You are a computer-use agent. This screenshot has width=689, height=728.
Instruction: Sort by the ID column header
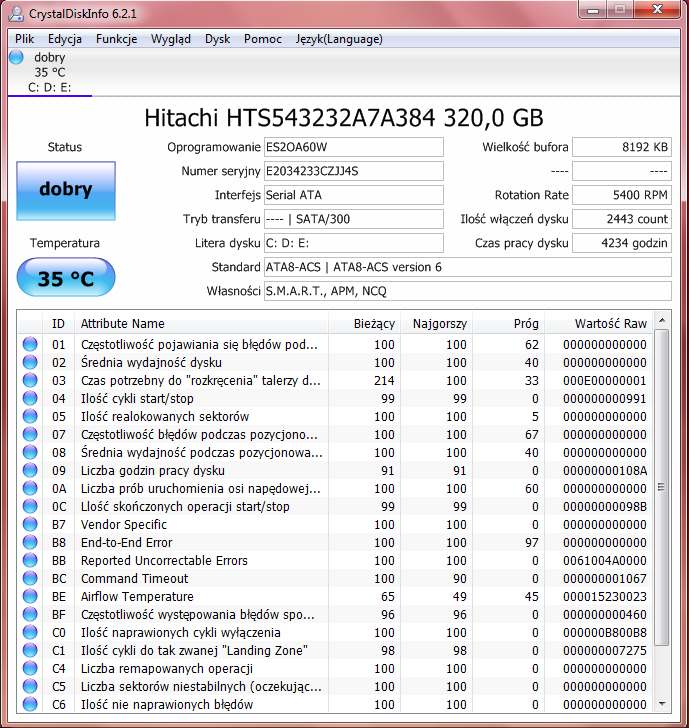coord(58,324)
